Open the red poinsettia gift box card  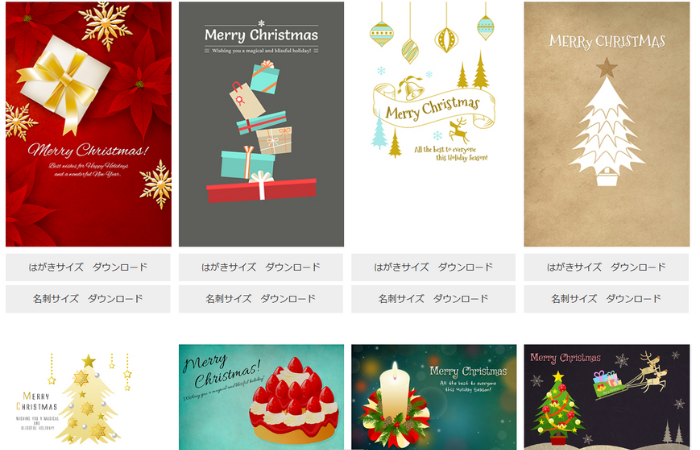(88, 124)
